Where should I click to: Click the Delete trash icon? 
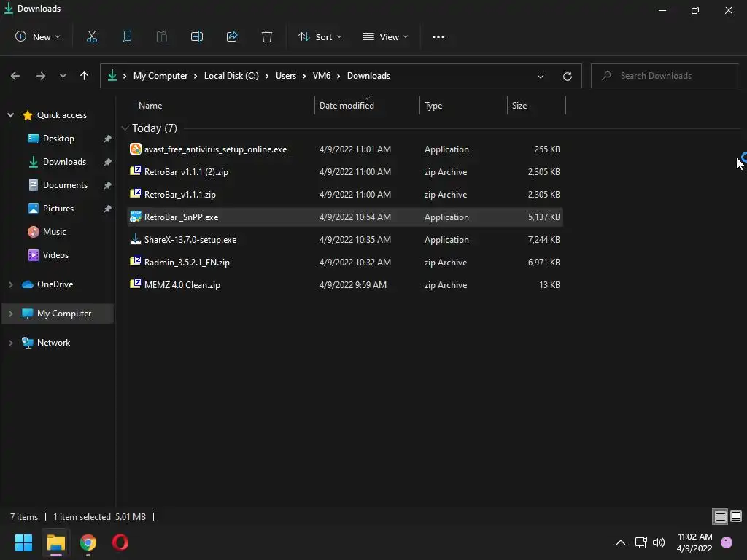267,36
